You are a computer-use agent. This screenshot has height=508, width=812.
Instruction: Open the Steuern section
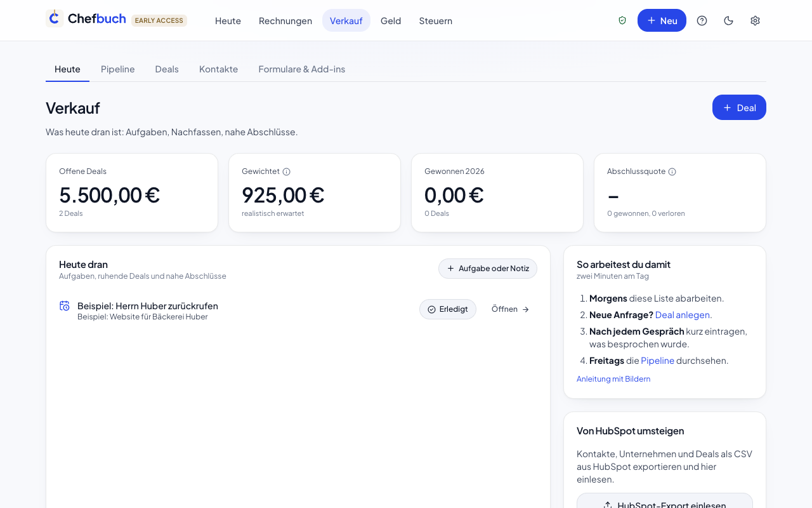pos(436,20)
